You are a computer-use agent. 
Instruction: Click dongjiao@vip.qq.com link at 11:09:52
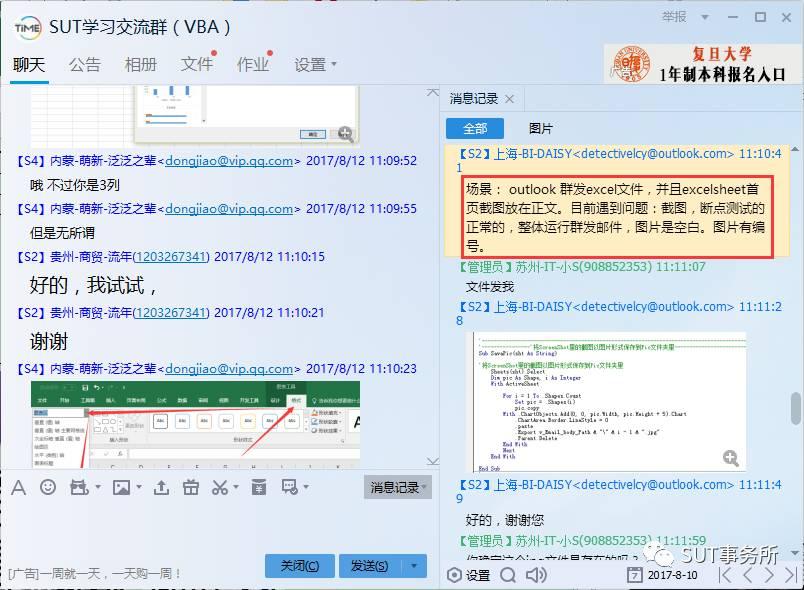[230, 161]
